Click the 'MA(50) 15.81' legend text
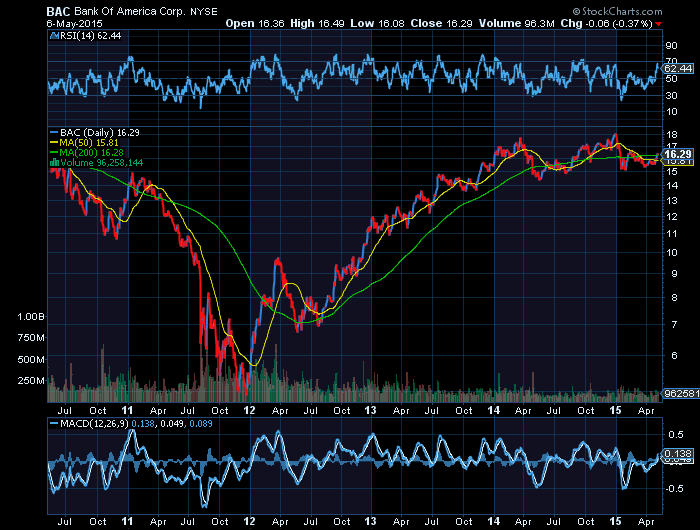 coord(89,143)
